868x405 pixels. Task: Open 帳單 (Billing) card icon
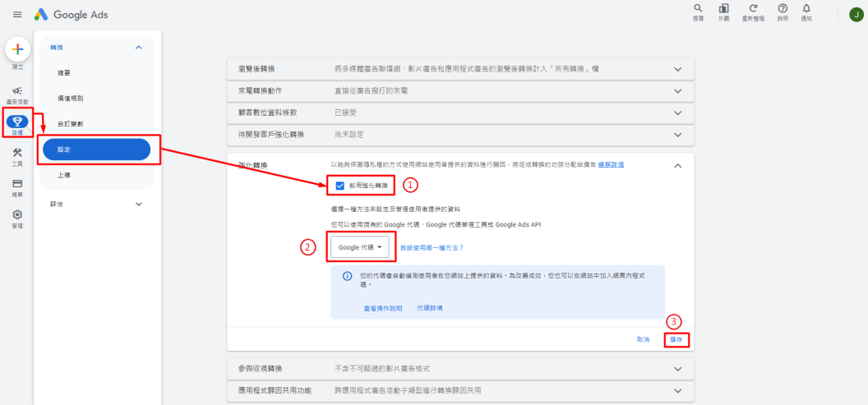click(17, 186)
